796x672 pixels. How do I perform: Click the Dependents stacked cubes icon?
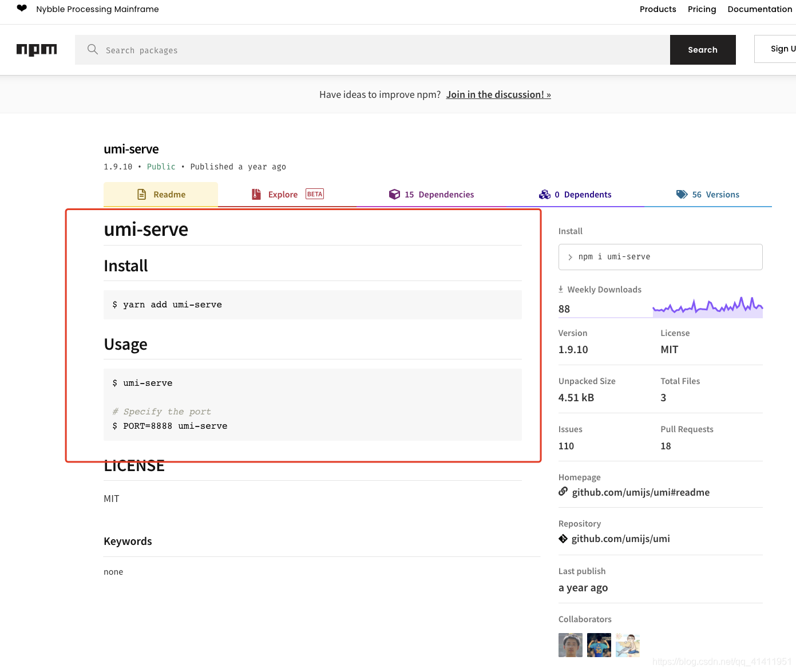544,195
